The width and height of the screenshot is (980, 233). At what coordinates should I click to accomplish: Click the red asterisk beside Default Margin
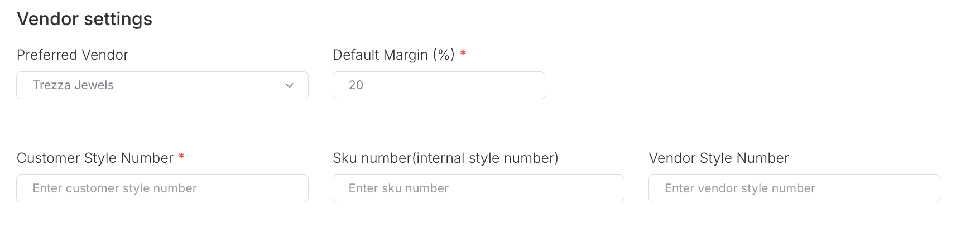pyautogui.click(x=463, y=54)
